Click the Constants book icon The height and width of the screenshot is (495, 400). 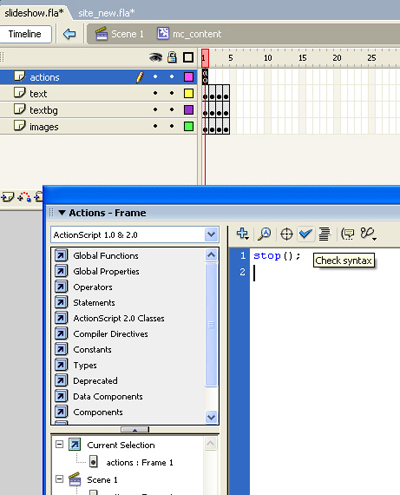click(61, 349)
